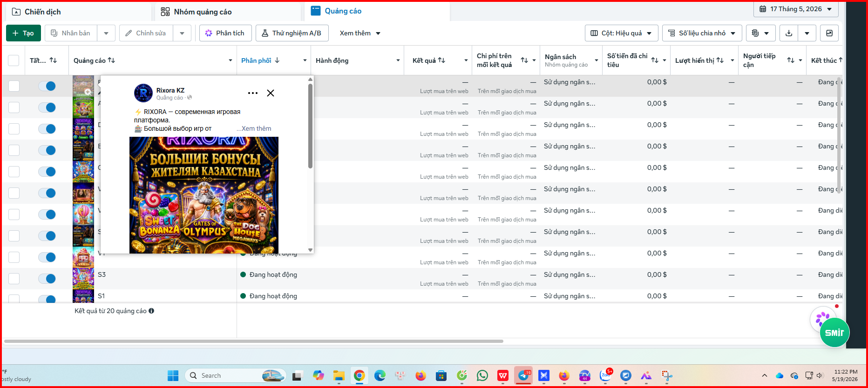Show hidden system tray icons
Screen dimensions: 868x388
764,375
